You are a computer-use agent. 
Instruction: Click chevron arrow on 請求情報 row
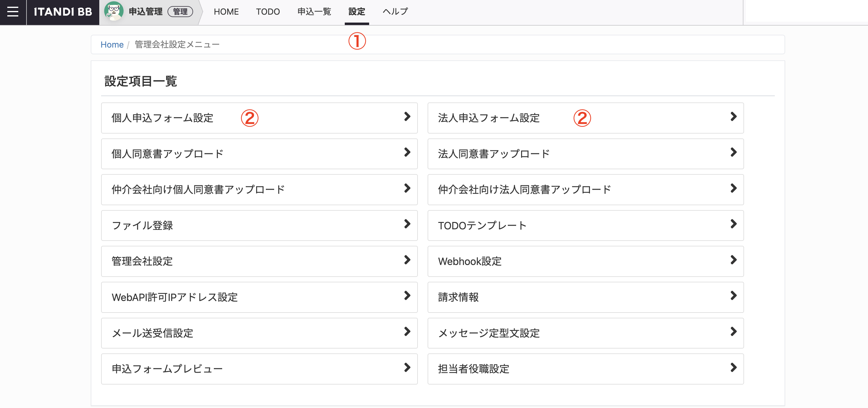pyautogui.click(x=733, y=295)
